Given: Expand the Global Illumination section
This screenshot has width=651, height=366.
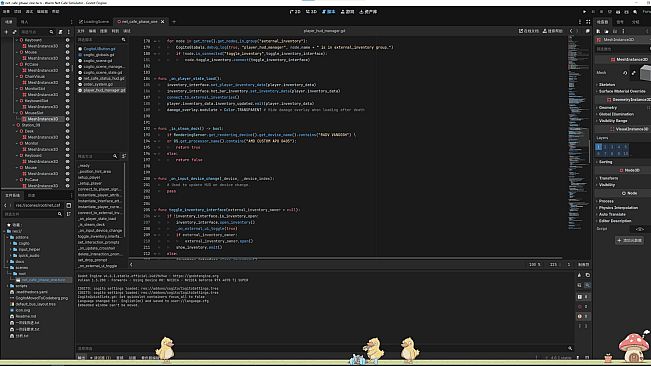Looking at the screenshot, I should tap(615, 114).
